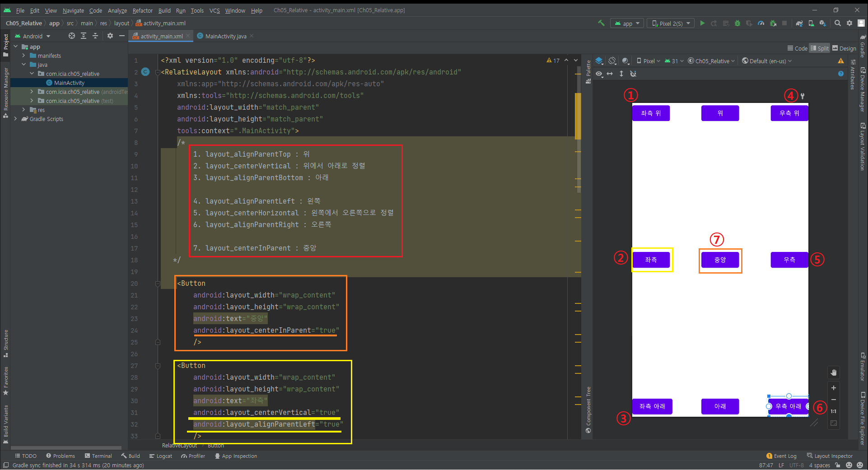Click the user account avatar icon
868x470 pixels.
[x=861, y=23]
